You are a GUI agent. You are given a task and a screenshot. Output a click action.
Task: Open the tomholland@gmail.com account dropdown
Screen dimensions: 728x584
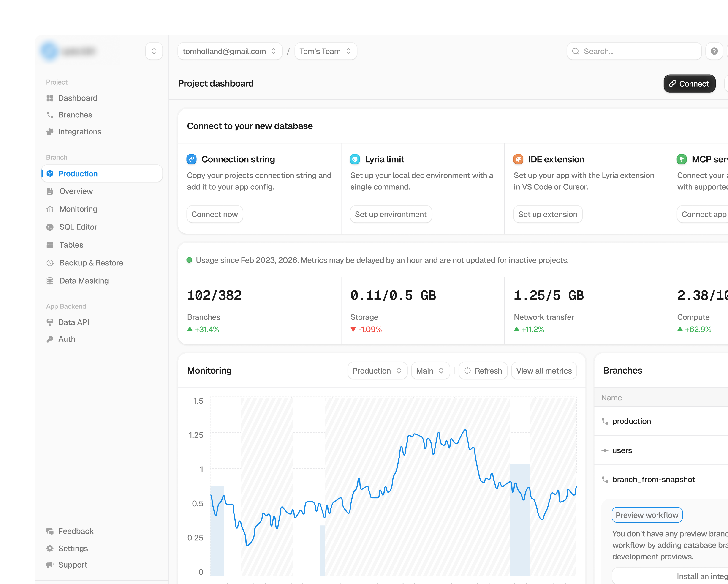coord(230,51)
